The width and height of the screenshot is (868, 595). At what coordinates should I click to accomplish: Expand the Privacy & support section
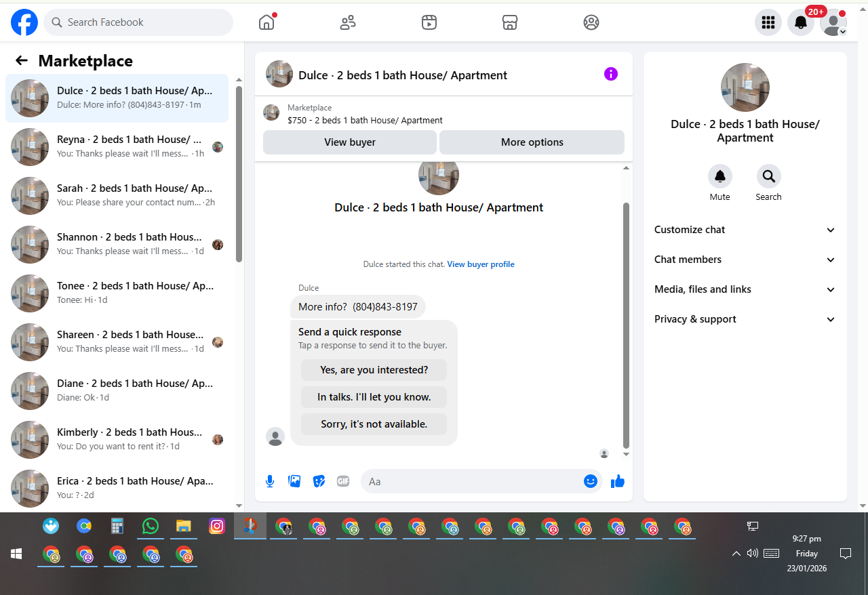tap(745, 319)
